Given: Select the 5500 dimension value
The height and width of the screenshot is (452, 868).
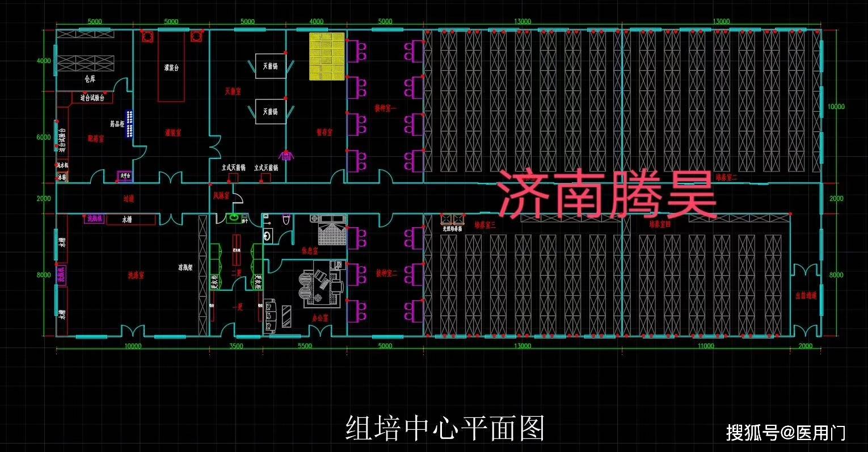Looking at the screenshot, I should (x=305, y=346).
